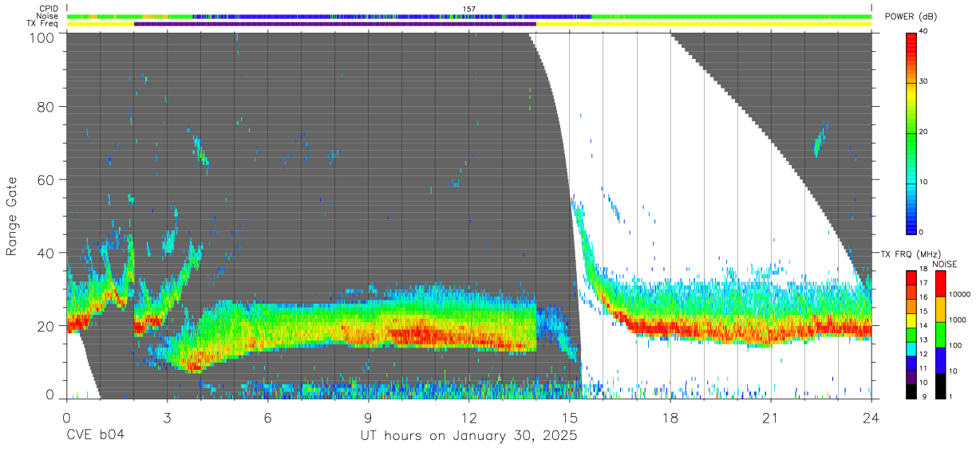Viewport: 980px width, 452px height.
Task: Select the Noise strip along the top
Action: point(469,16)
